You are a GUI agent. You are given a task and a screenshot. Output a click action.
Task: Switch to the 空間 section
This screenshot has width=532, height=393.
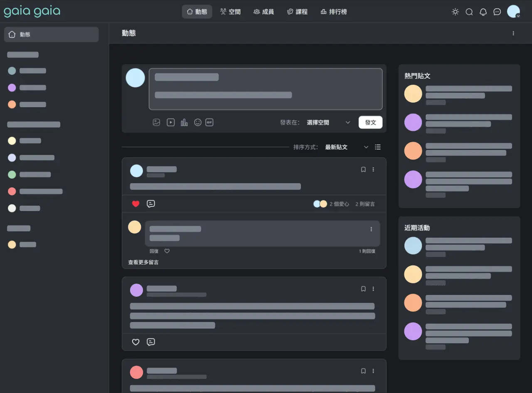(230, 12)
